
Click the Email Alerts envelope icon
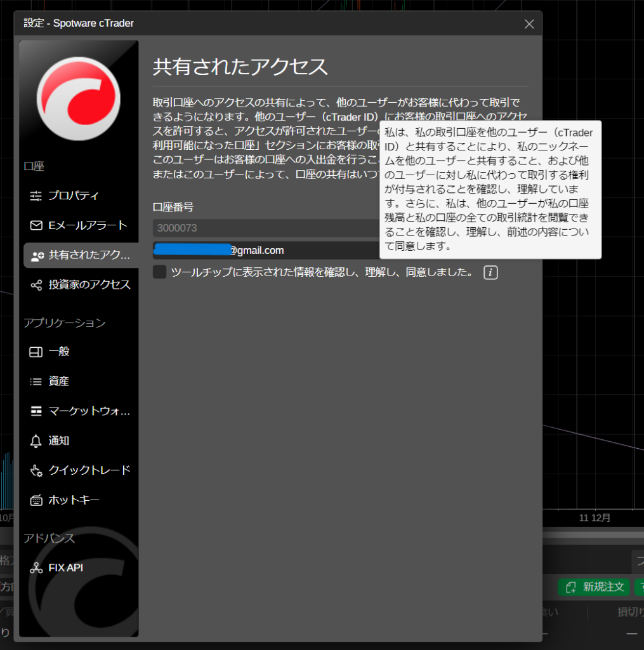[x=36, y=225]
